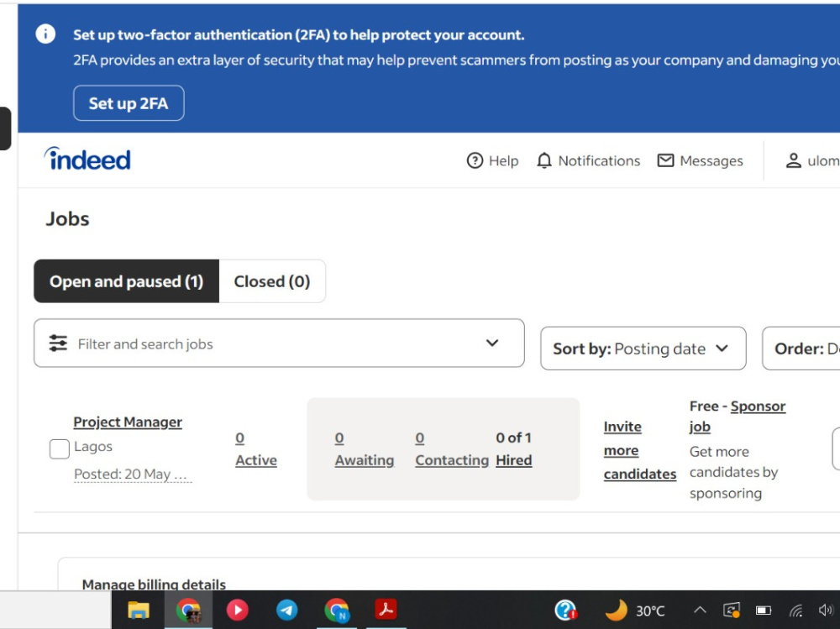
Task: Open Messages via the envelope icon
Action: [665, 160]
